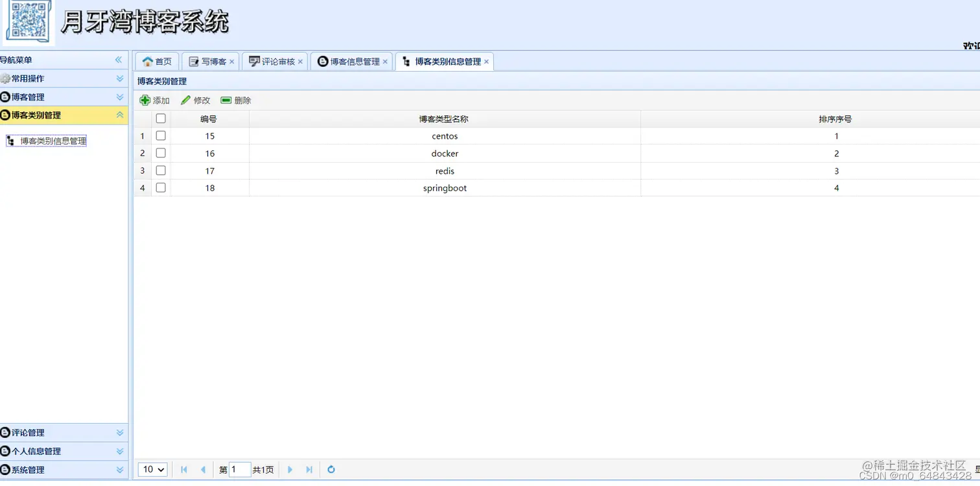Image resolution: width=980 pixels, height=486 pixels.
Task: Click the 博客管理 blog icon
Action: tap(5, 97)
